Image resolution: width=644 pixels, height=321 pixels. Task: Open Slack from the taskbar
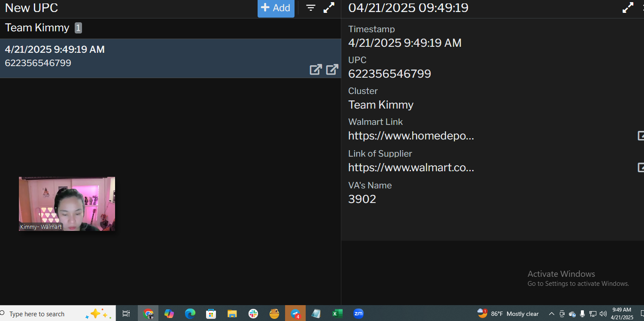(x=253, y=314)
